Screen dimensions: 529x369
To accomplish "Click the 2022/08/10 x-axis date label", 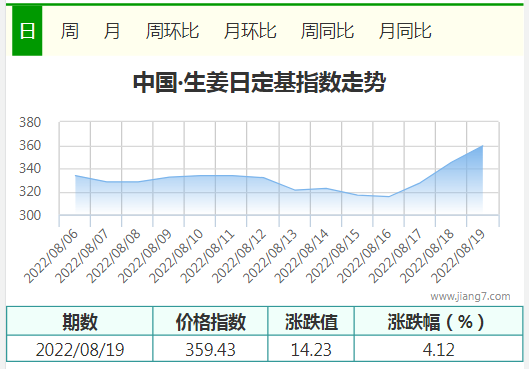I will tap(176, 256).
